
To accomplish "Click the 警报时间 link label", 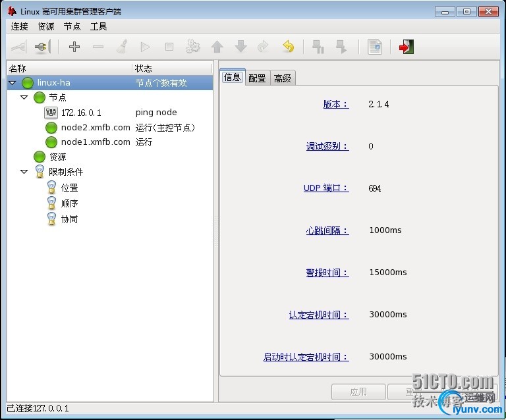I will point(327,273).
